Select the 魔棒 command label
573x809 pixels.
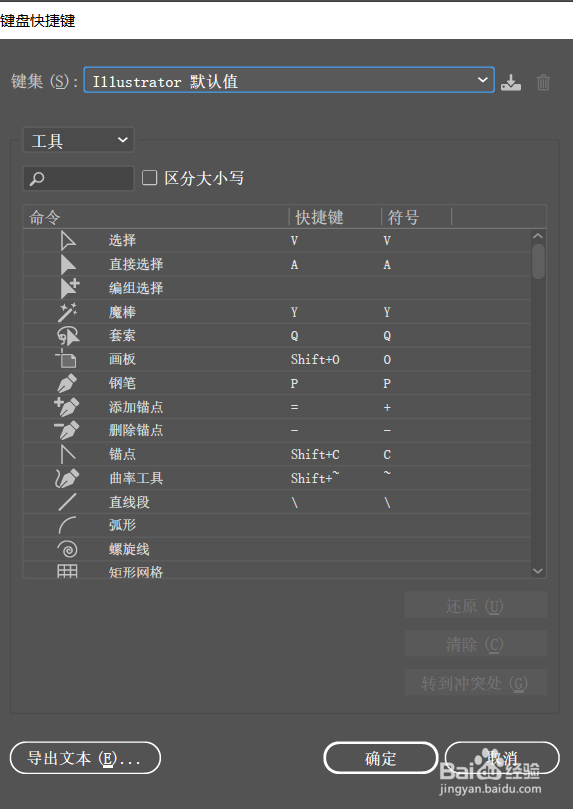pos(122,312)
